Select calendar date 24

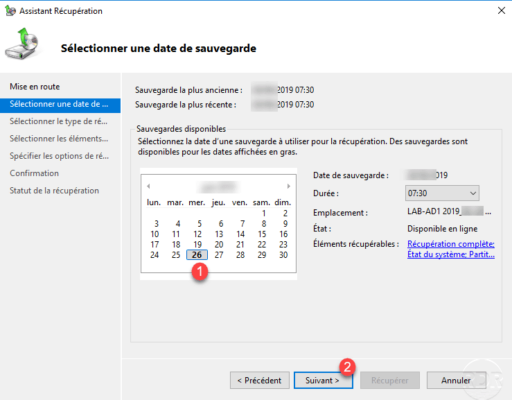[x=154, y=255]
